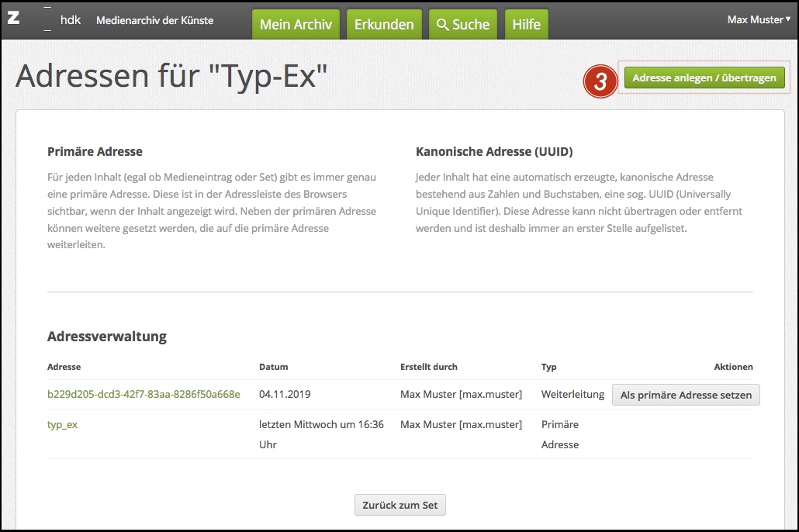Click the Aktionen column header
The width and height of the screenshot is (799, 532).
click(733, 367)
